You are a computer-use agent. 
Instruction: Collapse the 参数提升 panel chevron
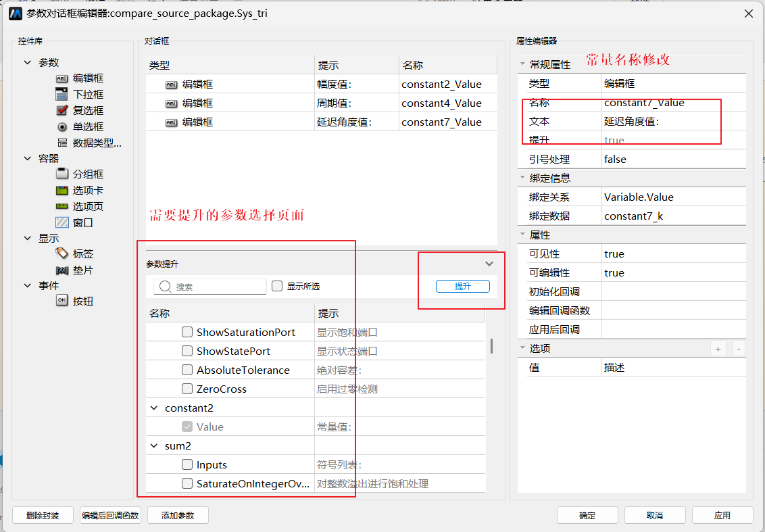pos(489,264)
